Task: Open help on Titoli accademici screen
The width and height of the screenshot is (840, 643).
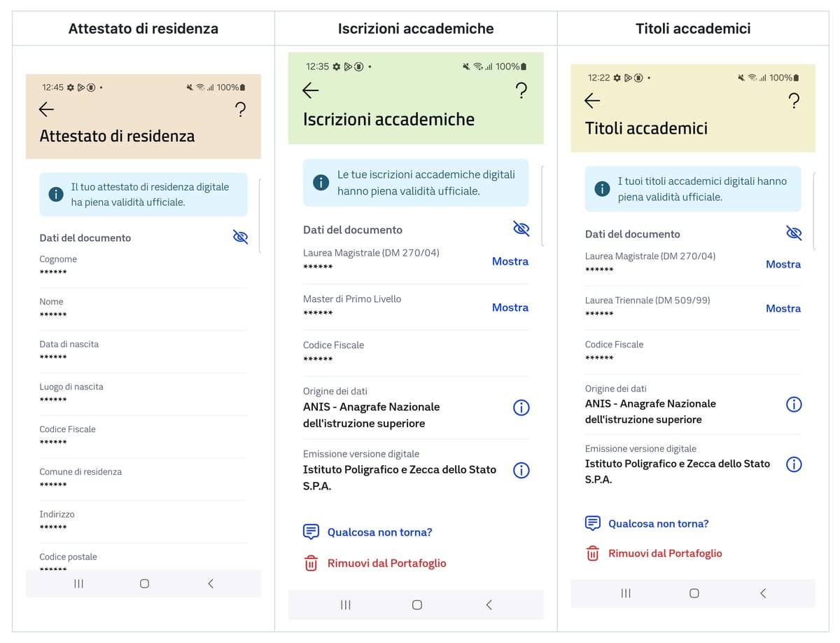Action: pos(794,102)
